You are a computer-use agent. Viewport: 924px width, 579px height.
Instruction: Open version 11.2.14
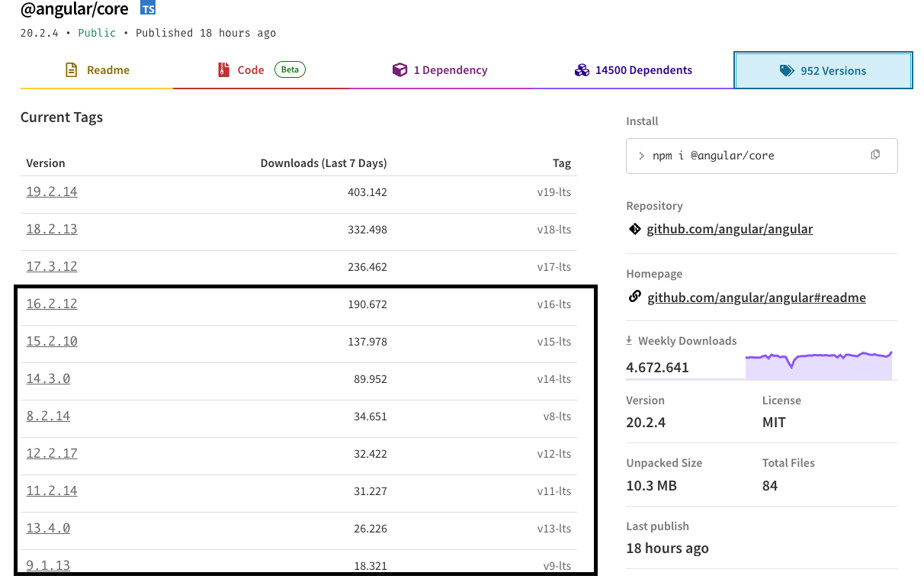point(52,491)
